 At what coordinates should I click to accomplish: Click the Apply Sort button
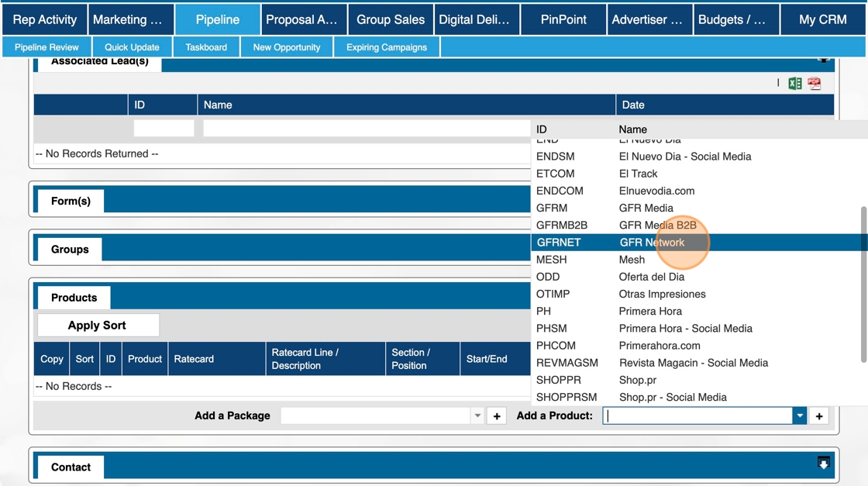tap(98, 325)
